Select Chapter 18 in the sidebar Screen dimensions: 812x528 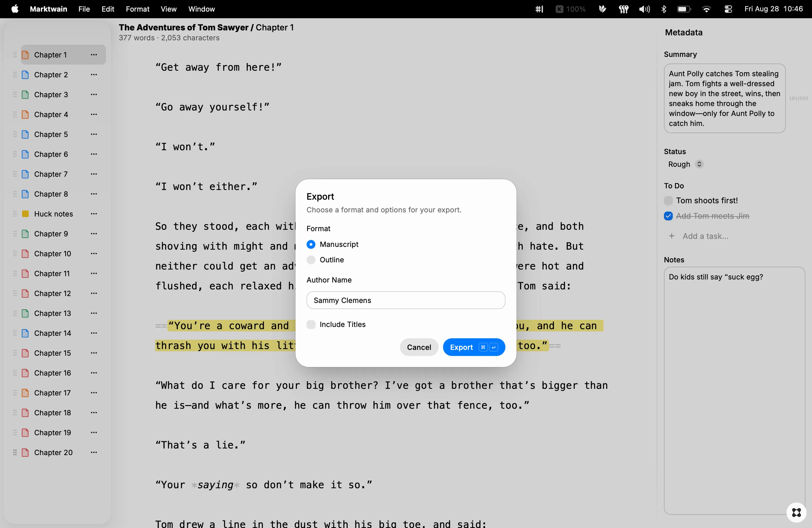click(64, 413)
